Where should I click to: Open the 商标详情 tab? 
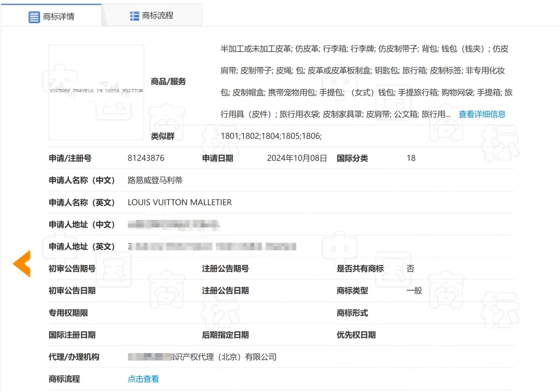[51, 16]
